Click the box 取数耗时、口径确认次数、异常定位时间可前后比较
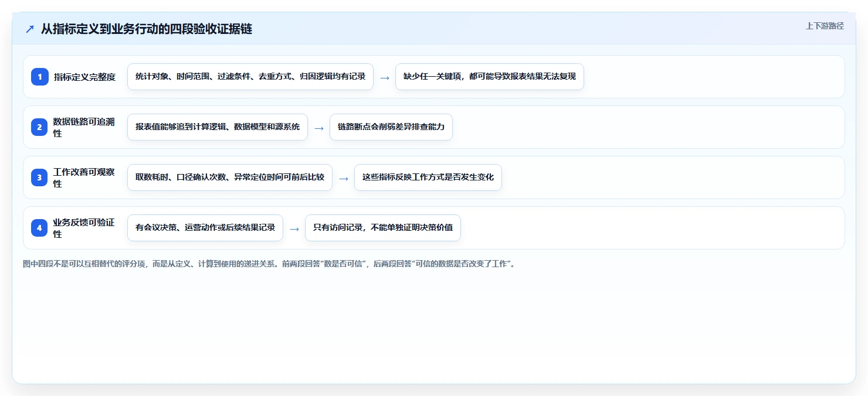The image size is (868, 396). pos(230,177)
